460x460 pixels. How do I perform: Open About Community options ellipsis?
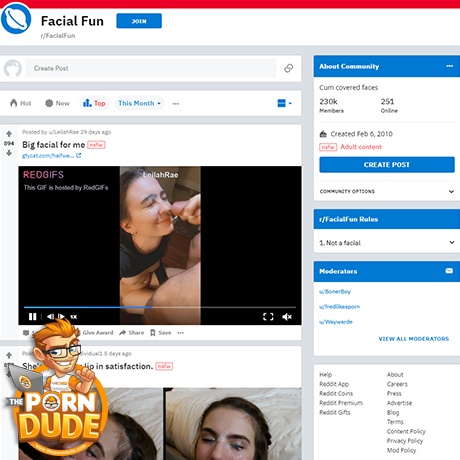(x=450, y=66)
